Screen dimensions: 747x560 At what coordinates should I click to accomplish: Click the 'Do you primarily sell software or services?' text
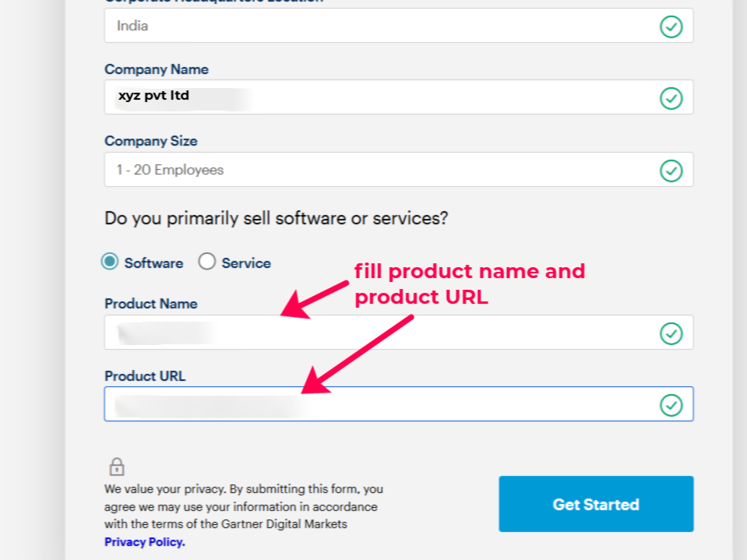[x=277, y=218]
